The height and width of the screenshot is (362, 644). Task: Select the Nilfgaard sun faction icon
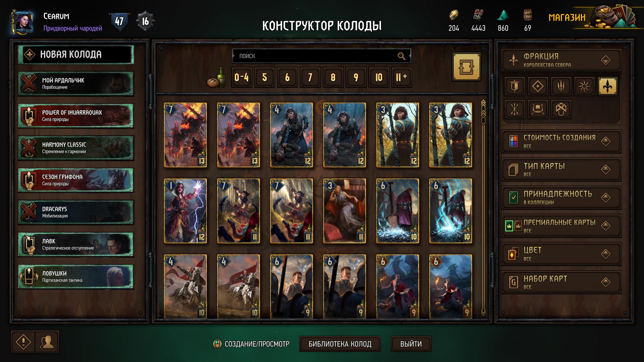click(584, 86)
